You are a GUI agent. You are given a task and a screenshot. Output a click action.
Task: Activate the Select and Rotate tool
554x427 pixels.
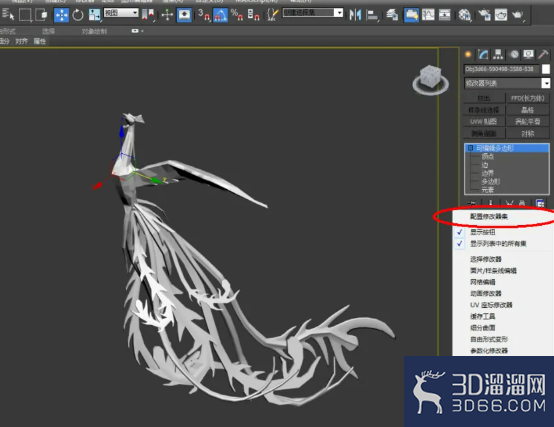point(77,15)
